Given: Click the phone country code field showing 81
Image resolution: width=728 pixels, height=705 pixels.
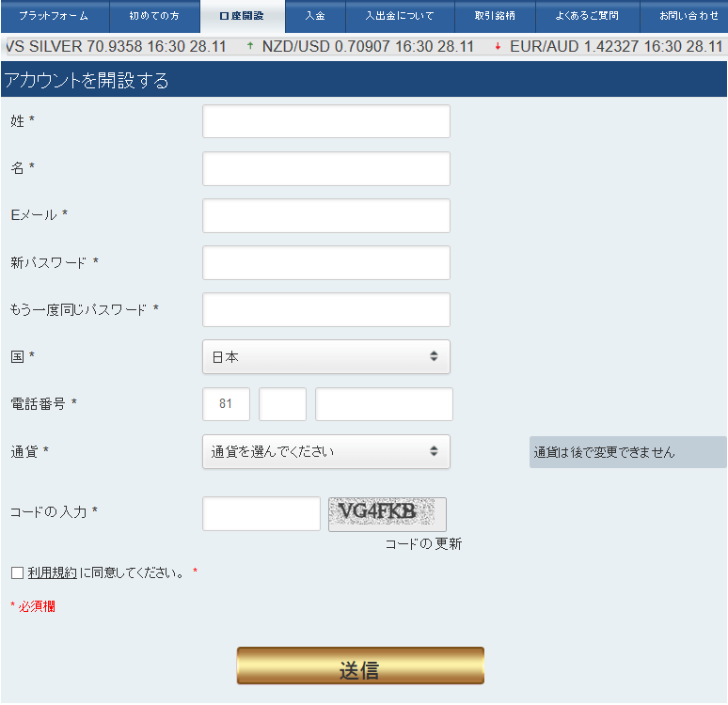Looking at the screenshot, I should click(x=226, y=404).
